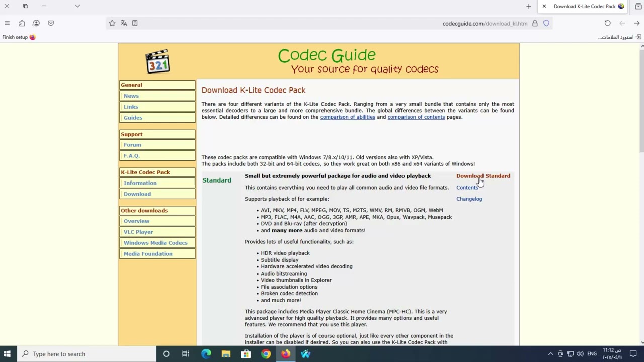The image size is (644, 362).
Task: Open Cortana circle icon on taskbar
Action: 166,354
